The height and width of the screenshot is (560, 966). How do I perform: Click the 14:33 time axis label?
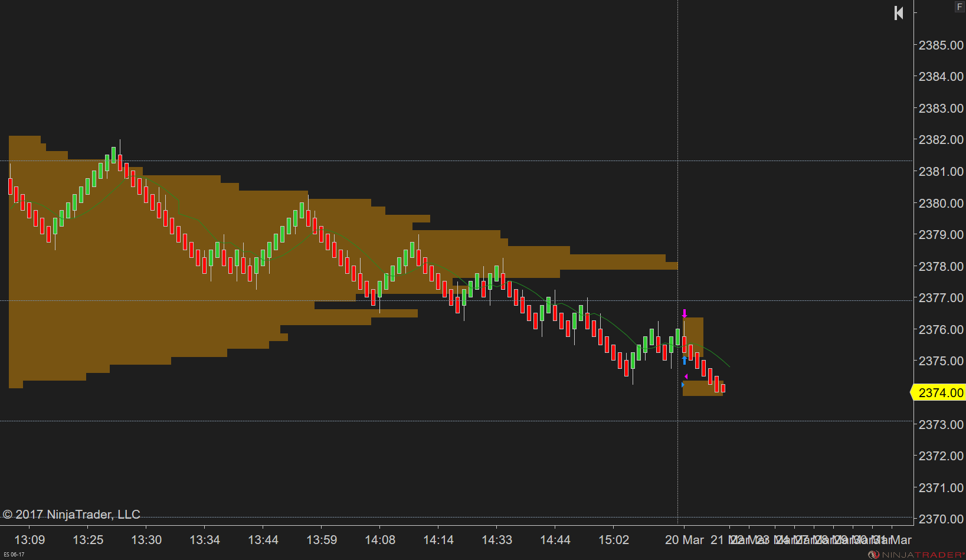(497, 540)
